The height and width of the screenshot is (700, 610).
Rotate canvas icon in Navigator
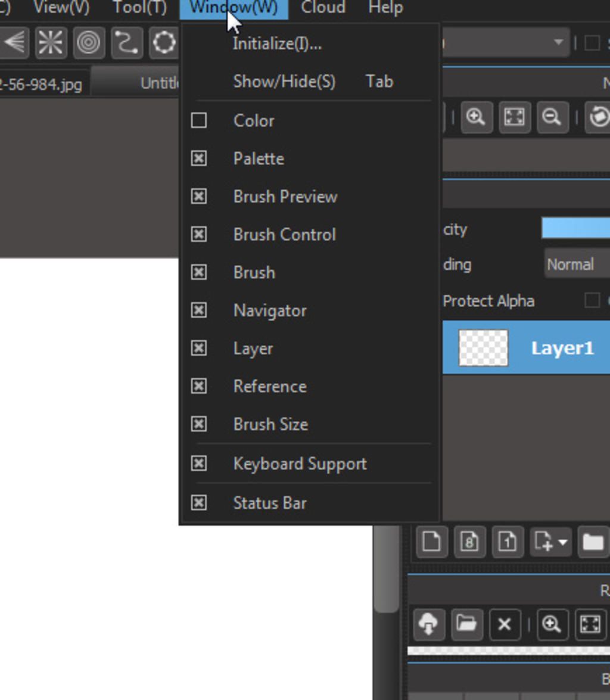pos(599,117)
